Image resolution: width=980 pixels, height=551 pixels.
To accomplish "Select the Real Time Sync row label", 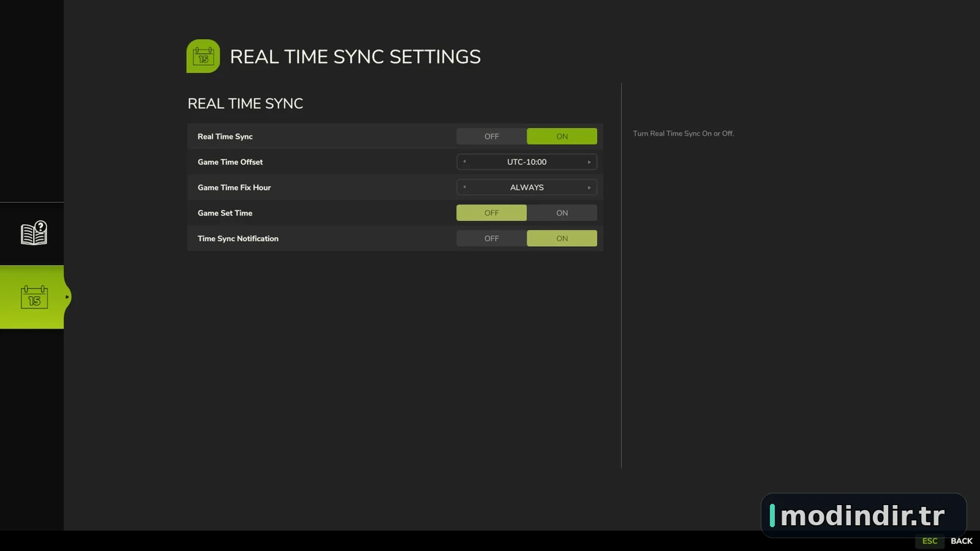I will [x=225, y=137].
